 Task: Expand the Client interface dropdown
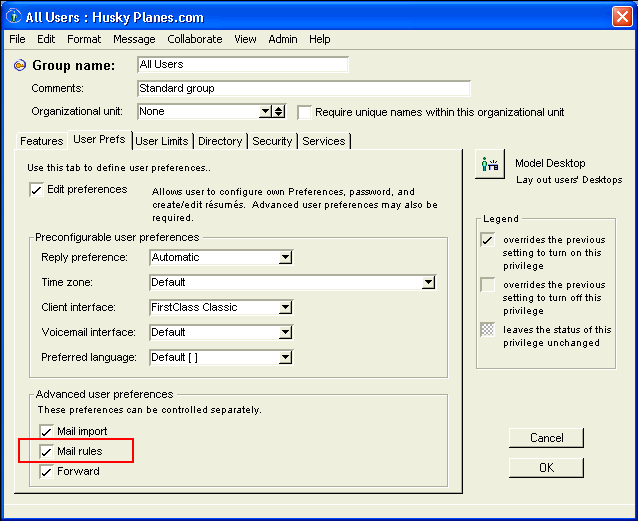click(285, 308)
